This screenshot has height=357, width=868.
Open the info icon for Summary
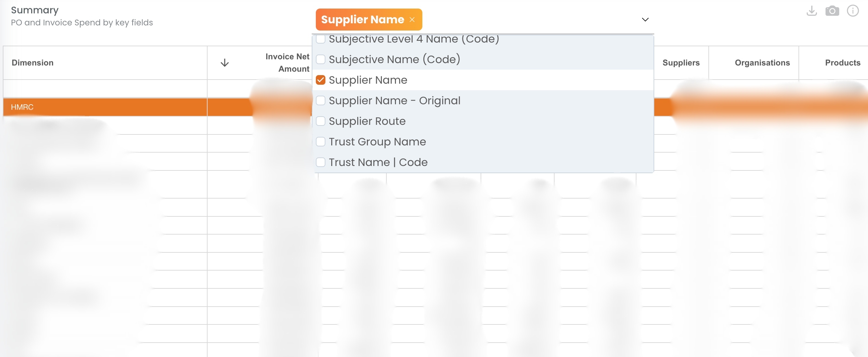point(853,11)
